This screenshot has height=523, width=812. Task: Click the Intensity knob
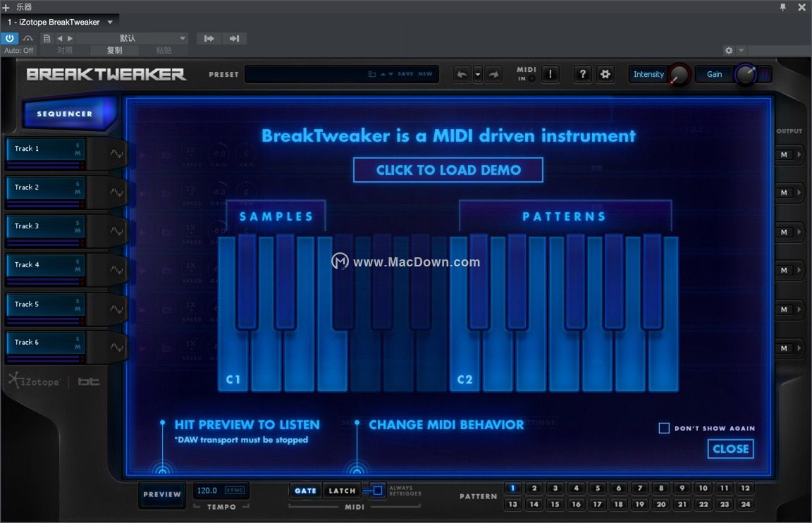[678, 75]
